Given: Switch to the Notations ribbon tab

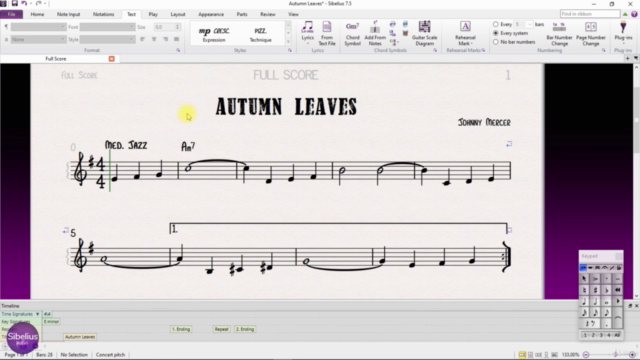Looking at the screenshot, I should [x=103, y=14].
